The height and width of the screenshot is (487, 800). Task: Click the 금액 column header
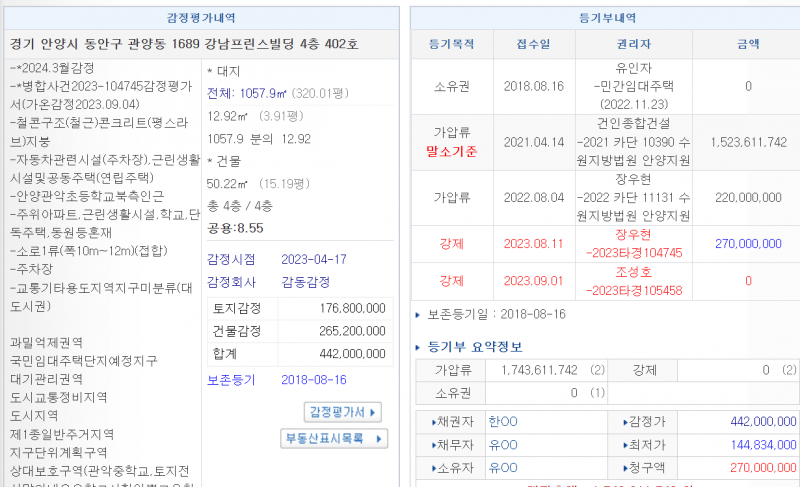click(748, 44)
